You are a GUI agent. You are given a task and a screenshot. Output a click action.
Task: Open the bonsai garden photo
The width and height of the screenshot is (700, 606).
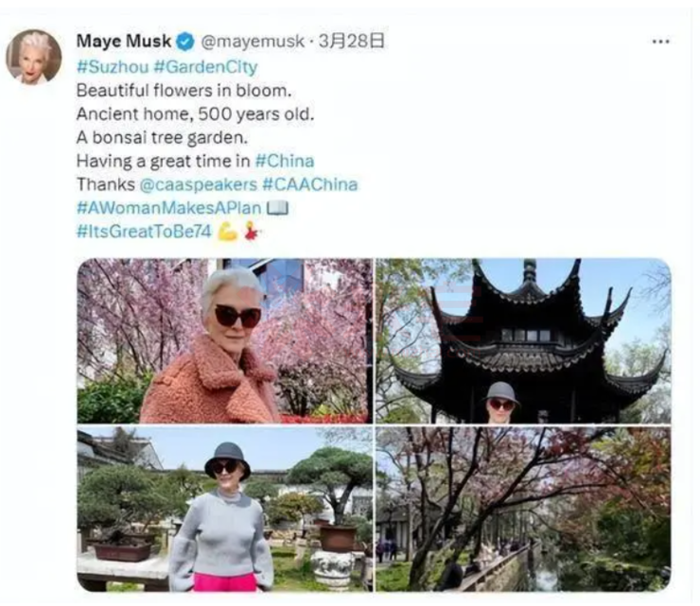coord(224,510)
